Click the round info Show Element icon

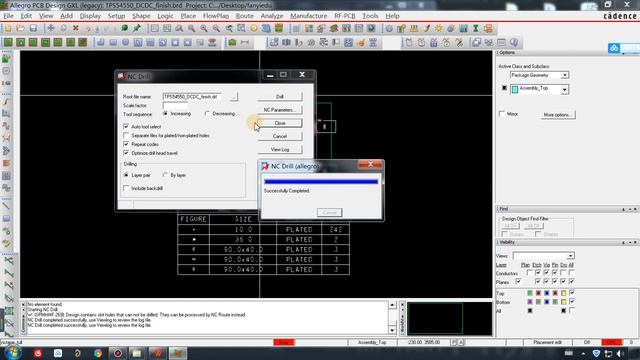(x=389, y=29)
